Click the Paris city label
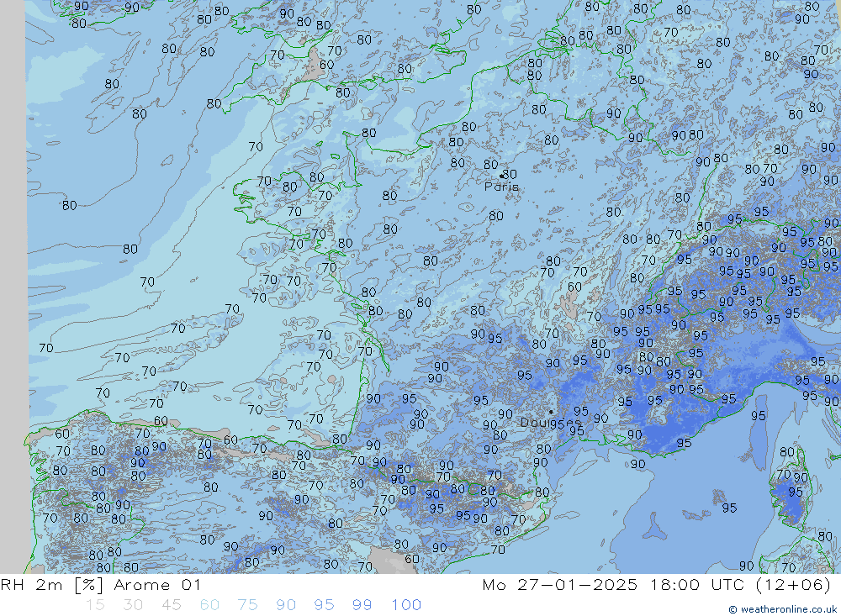This screenshot has height=616, width=841. point(501,187)
